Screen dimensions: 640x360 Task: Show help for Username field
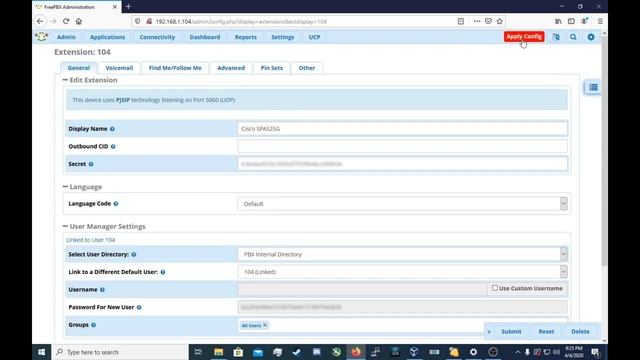[x=102, y=290]
